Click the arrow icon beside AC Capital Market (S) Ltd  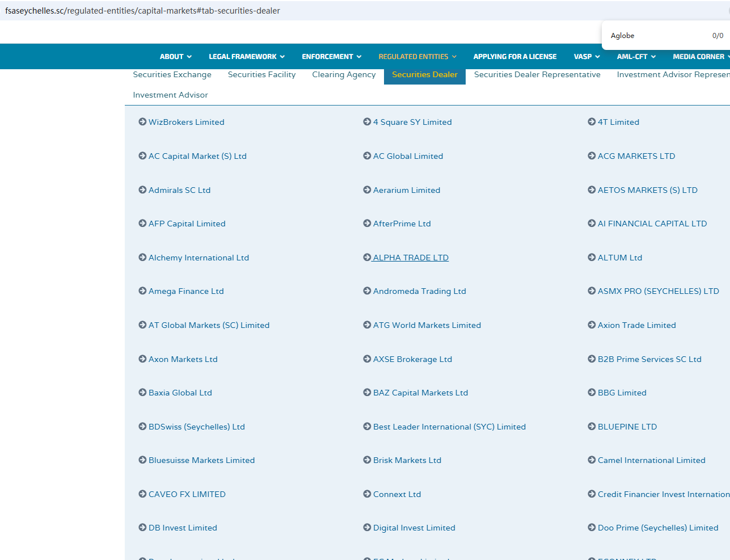point(142,156)
